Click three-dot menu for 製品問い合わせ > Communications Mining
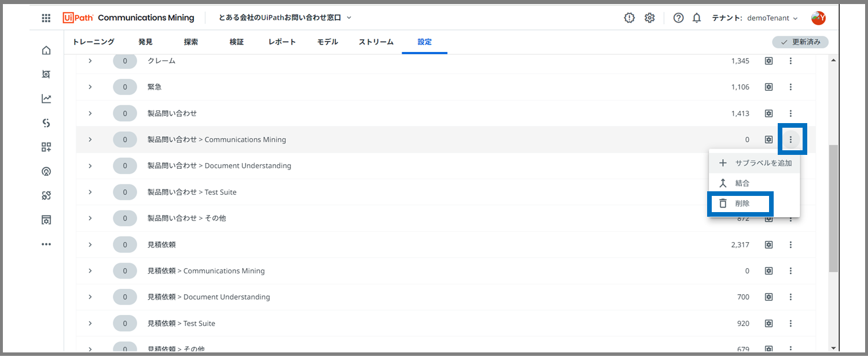This screenshot has height=356, width=868. click(790, 139)
